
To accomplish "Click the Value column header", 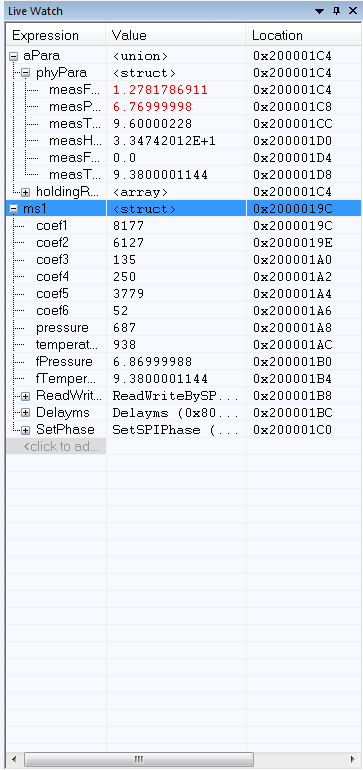I will 176,35.
